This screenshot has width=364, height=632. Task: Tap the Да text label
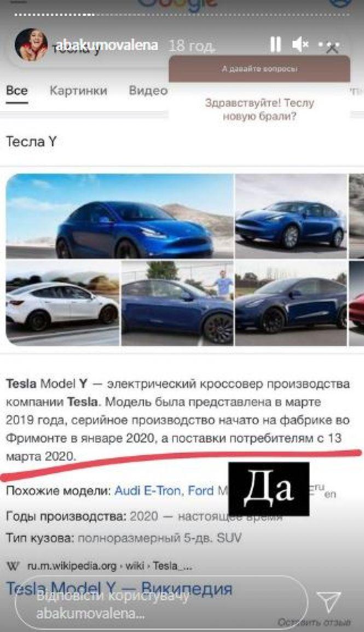tap(269, 489)
